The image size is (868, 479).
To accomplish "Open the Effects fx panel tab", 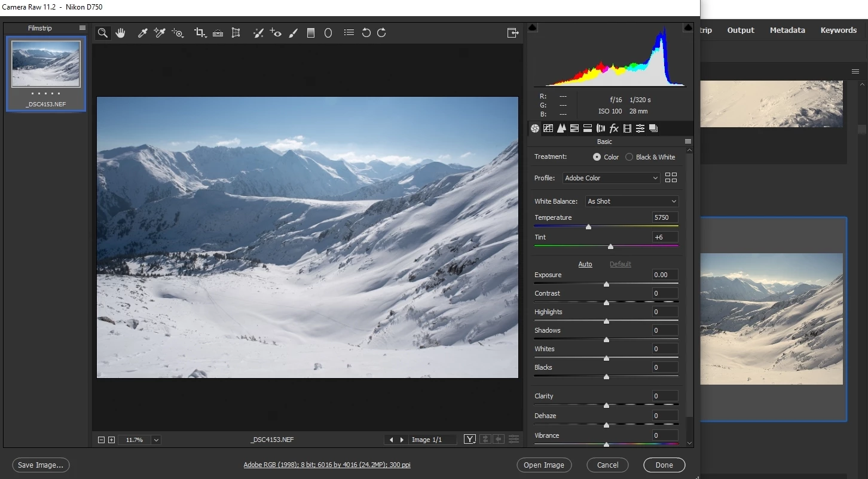I will [x=614, y=128].
